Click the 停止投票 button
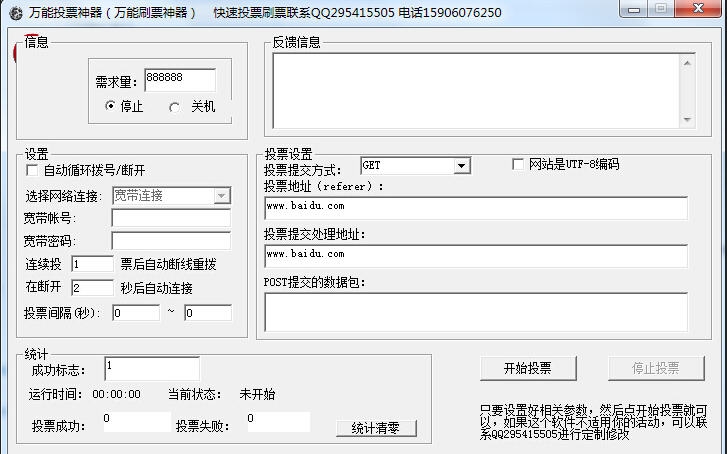Screen dimensions: 727x454 pyautogui.click(x=656, y=369)
